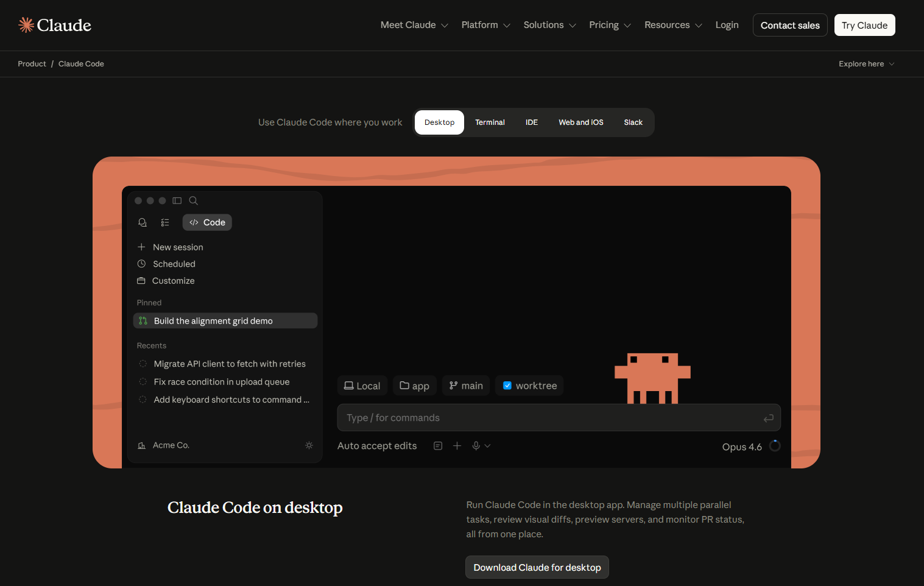Image resolution: width=924 pixels, height=586 pixels.
Task: Click the Claude Code breadcrumb
Action: click(81, 64)
